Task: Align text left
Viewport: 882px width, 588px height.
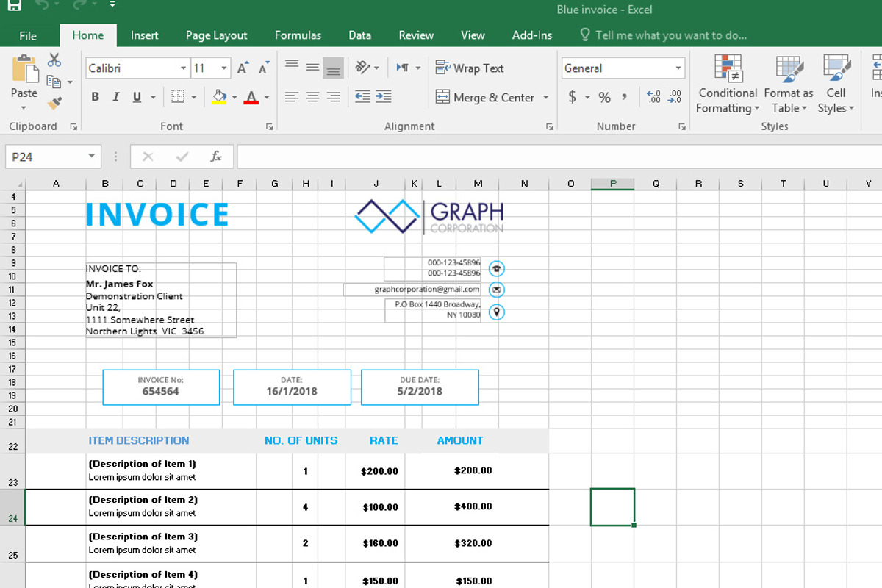Action: pos(292,97)
